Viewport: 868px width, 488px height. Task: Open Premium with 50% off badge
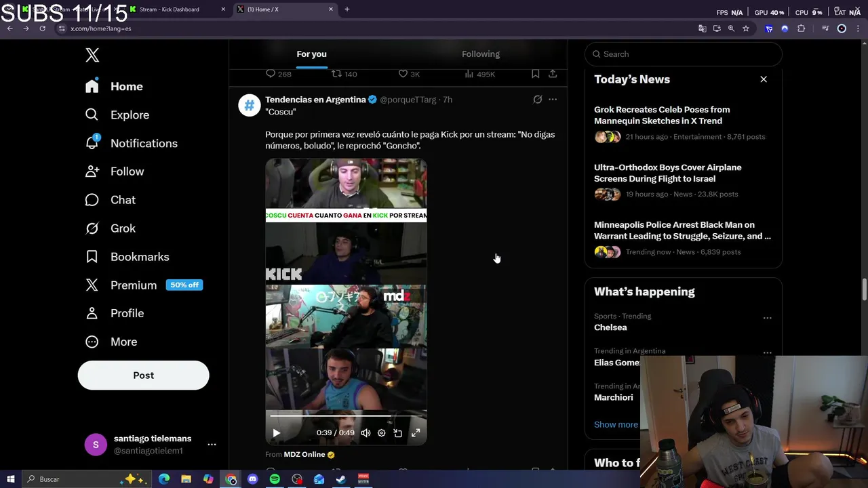coord(144,285)
